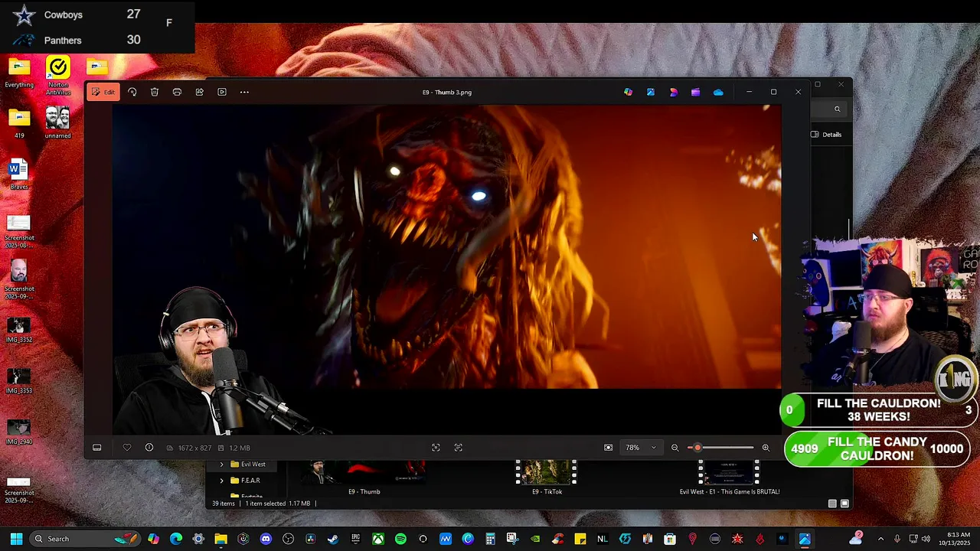Show file info with the info icon
980x551 pixels.
(149, 448)
